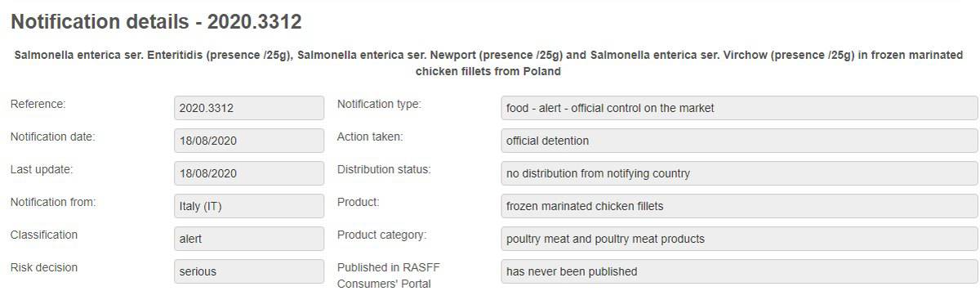Image resolution: width=980 pixels, height=300 pixels.
Task: Click the Reference label
Action: [38, 104]
